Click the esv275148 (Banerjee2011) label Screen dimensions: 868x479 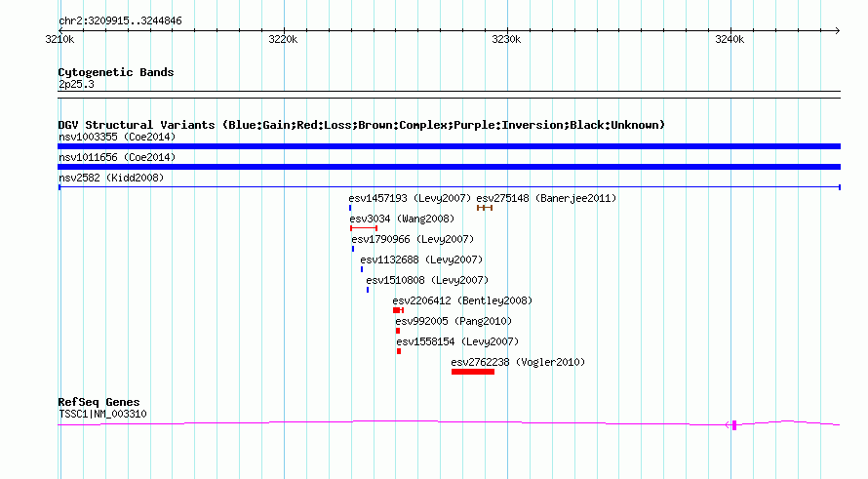pos(546,198)
